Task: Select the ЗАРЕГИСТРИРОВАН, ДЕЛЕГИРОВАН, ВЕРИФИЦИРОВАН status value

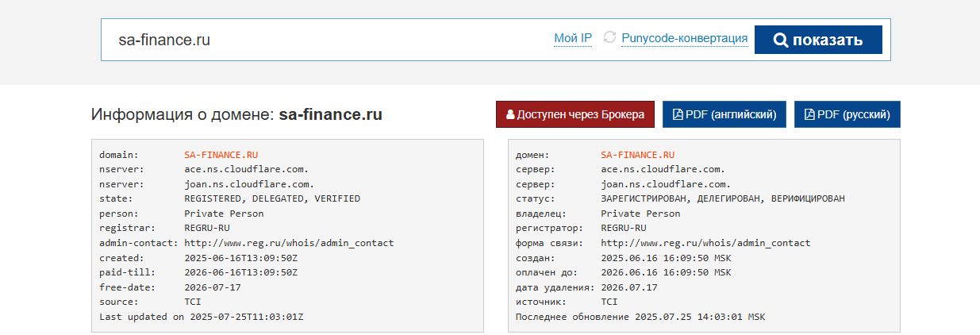Action: click(x=723, y=198)
